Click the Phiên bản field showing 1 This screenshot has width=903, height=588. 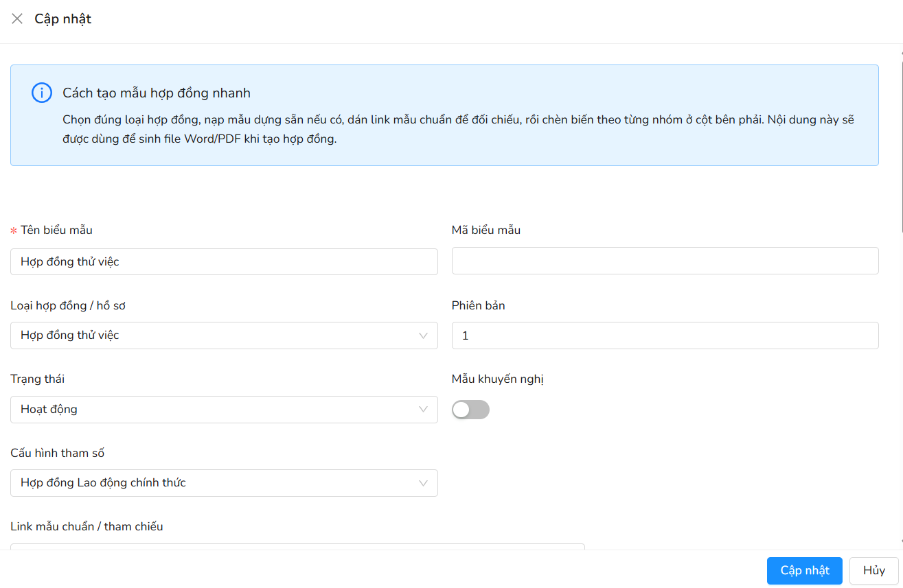(665, 336)
